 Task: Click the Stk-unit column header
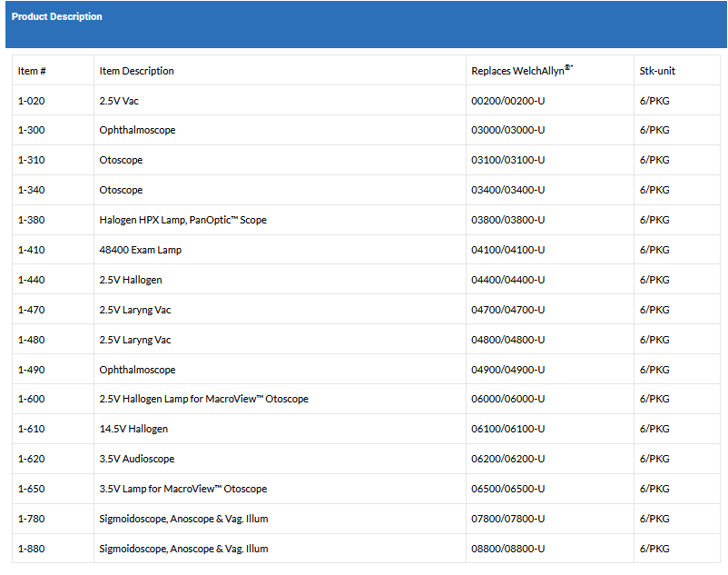657,71
